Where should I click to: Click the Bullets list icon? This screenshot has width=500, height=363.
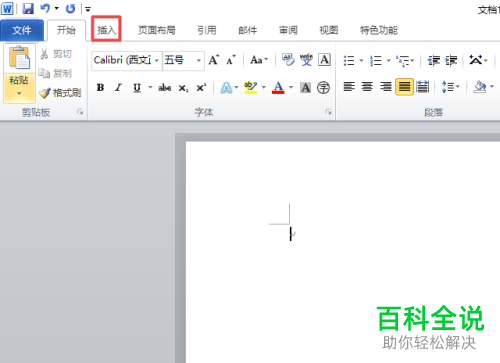tap(349, 61)
